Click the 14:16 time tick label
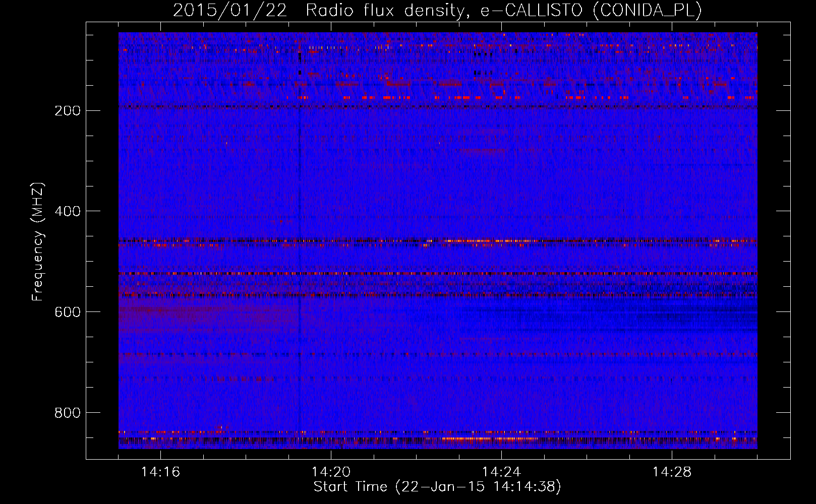The width and height of the screenshot is (816, 504). (160, 472)
